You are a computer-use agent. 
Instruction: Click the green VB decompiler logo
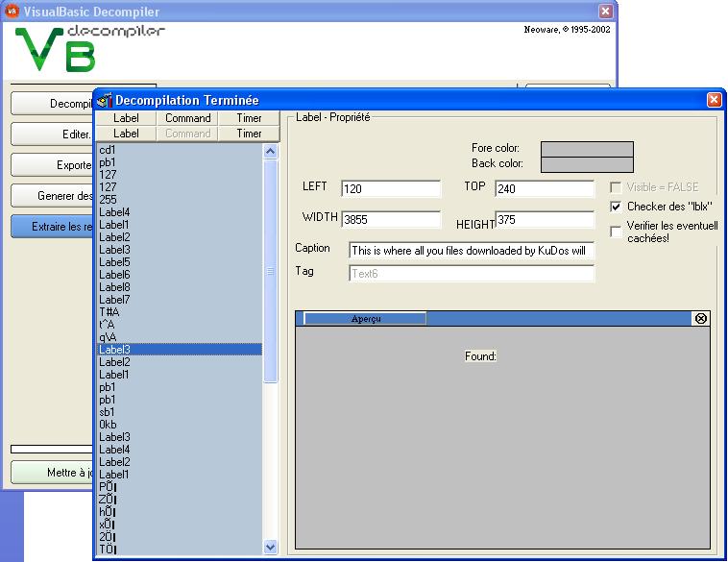coord(55,49)
